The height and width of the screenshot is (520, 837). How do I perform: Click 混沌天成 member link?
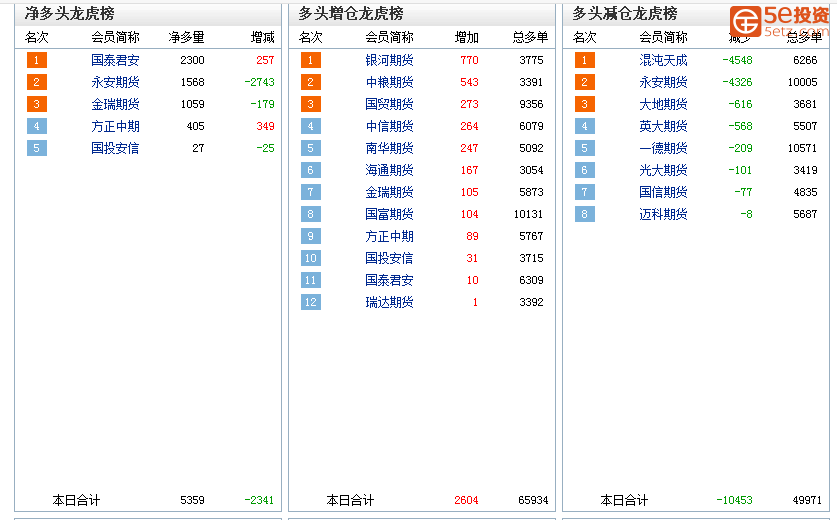click(x=664, y=60)
